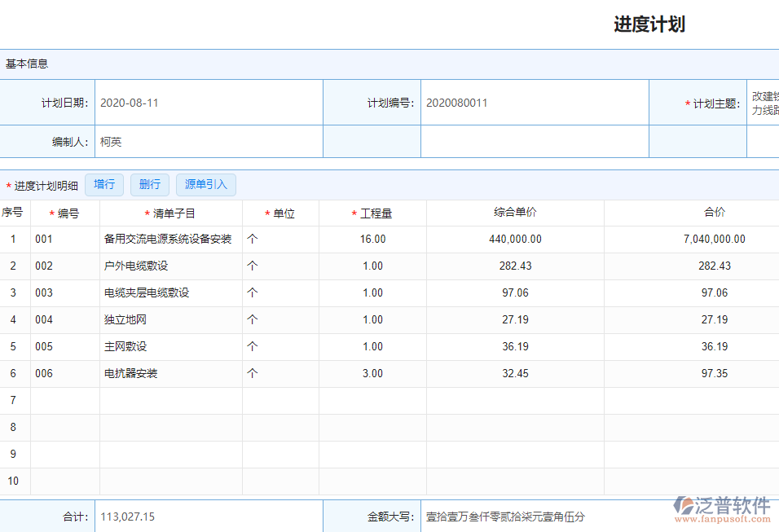Click the 删行 button to delete a row

(149, 184)
